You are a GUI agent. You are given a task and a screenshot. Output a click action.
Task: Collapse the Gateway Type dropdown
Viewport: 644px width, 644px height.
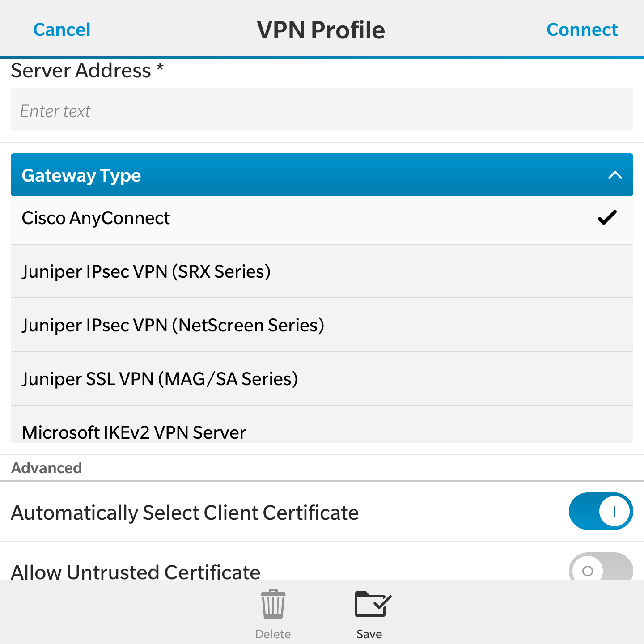coord(322,175)
